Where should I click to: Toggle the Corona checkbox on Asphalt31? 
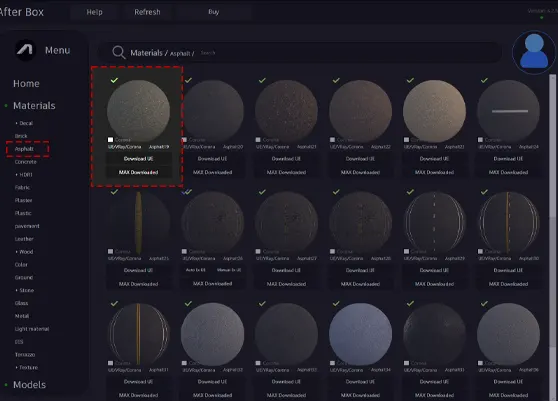tap(110, 363)
